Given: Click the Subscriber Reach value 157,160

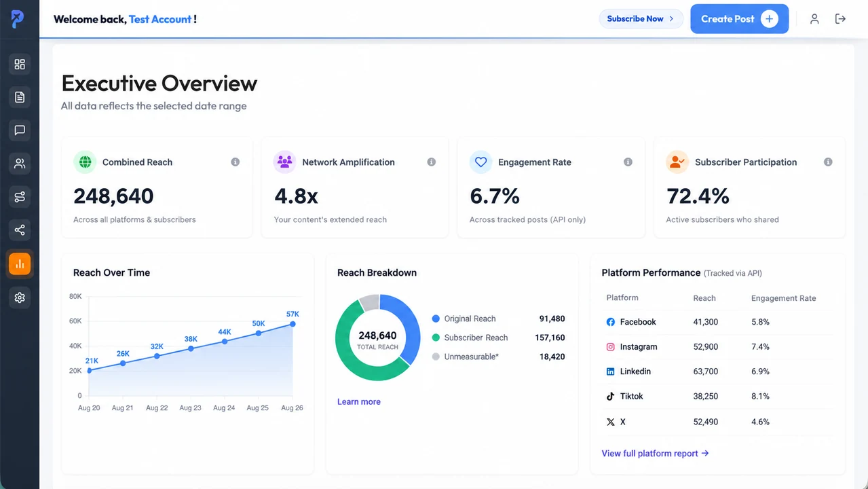Looking at the screenshot, I should pos(550,338).
